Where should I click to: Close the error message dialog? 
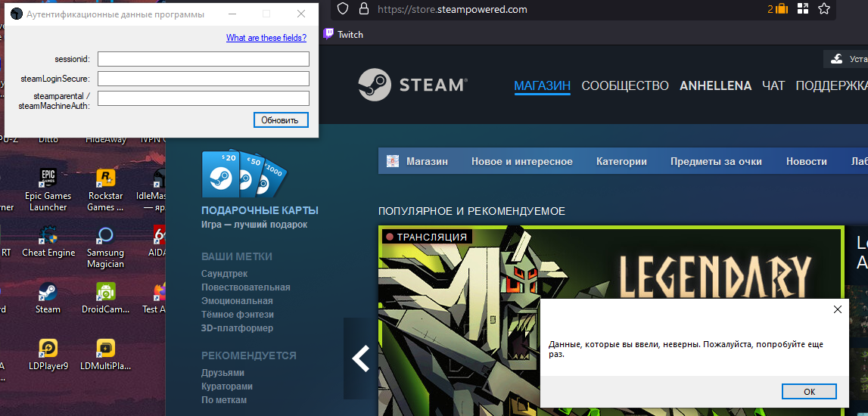pyautogui.click(x=838, y=309)
